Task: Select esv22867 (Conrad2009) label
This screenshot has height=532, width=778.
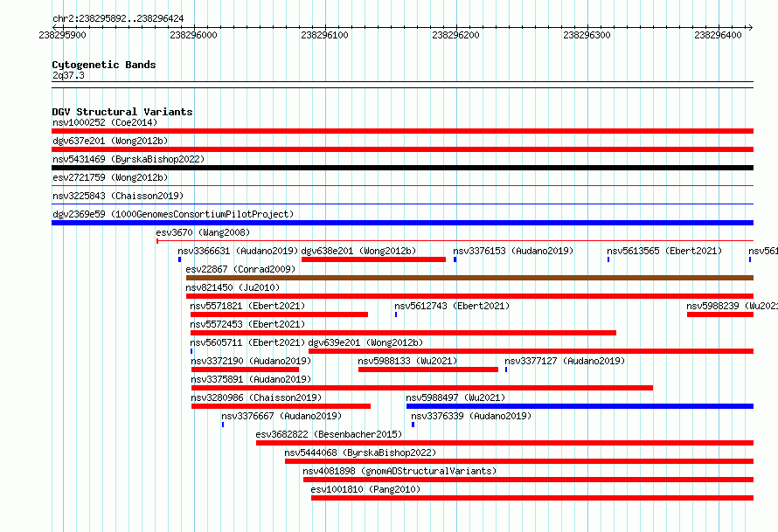Action: pyautogui.click(x=240, y=269)
